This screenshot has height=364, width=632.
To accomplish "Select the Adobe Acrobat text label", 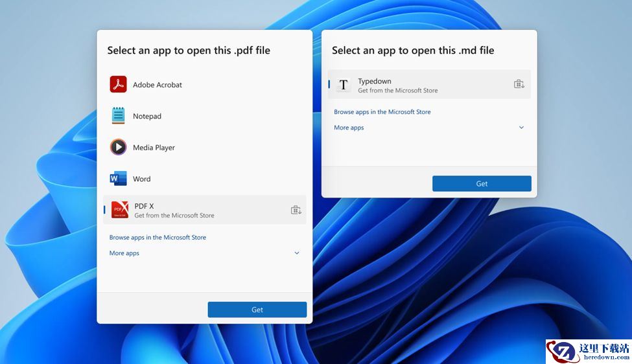I will pos(158,85).
